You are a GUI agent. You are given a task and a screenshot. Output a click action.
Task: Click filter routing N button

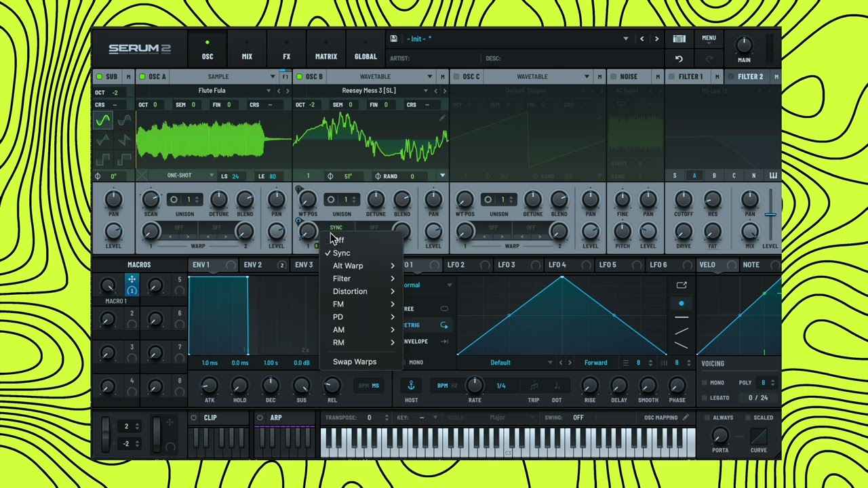tap(753, 176)
